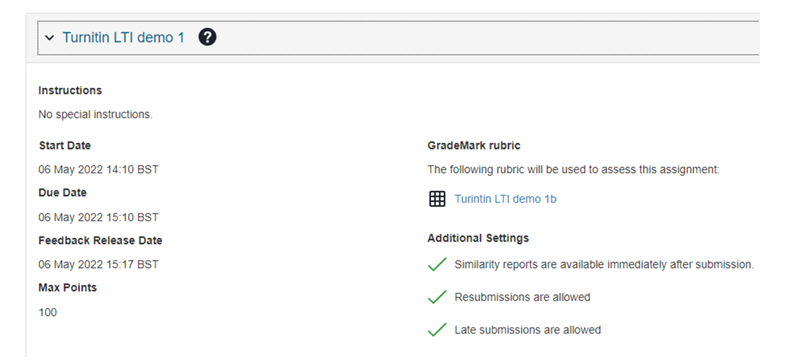Click the checkmark beside Late submissions are allowed

tap(437, 330)
